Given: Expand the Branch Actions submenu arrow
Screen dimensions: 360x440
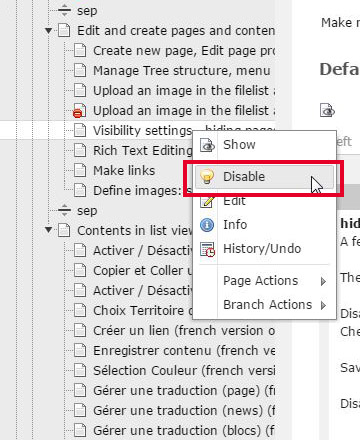Looking at the screenshot, I should pos(323,305).
